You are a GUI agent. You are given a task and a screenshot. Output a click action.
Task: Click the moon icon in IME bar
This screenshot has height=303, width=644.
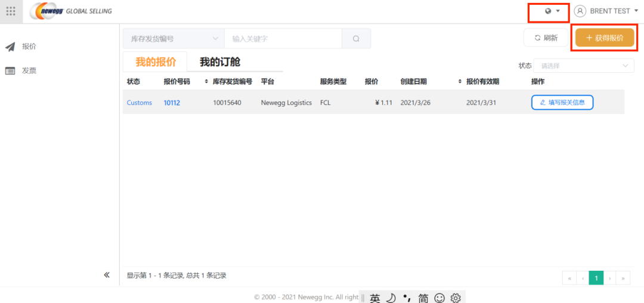pyautogui.click(x=391, y=298)
